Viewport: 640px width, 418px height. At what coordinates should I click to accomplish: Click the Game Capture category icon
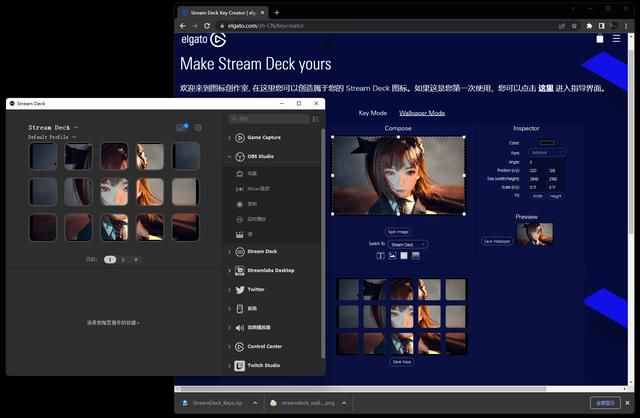coord(240,138)
